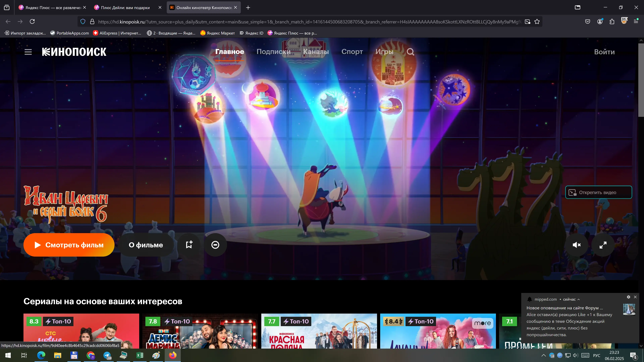
Task: Focus the address bar URL
Action: click(309, 22)
